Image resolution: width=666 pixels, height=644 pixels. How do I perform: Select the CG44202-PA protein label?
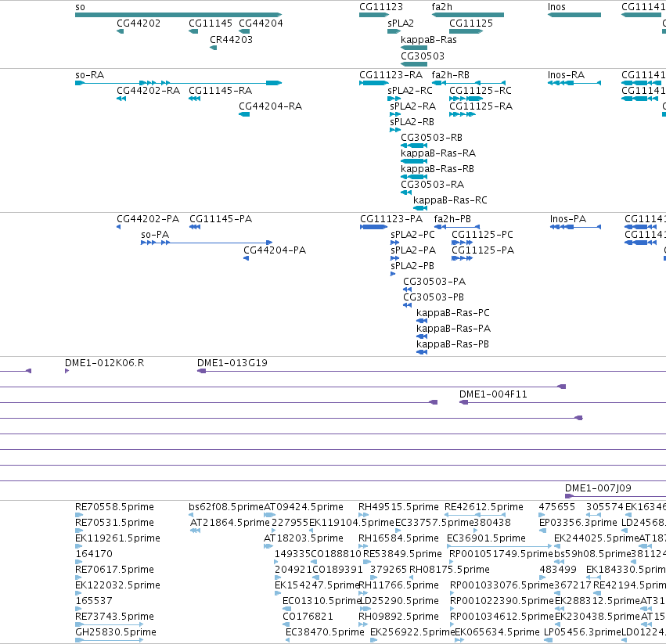pos(148,219)
